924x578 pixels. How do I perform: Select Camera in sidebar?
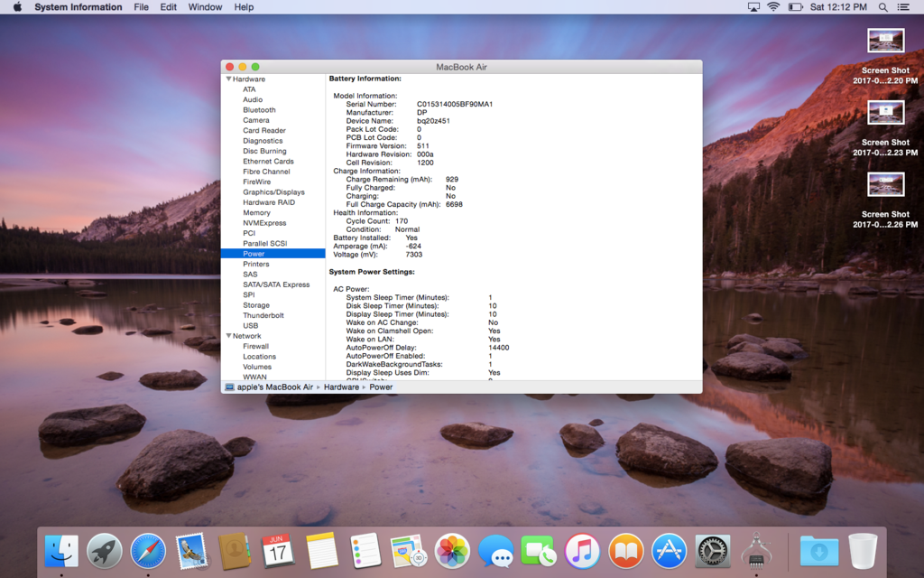[256, 120]
